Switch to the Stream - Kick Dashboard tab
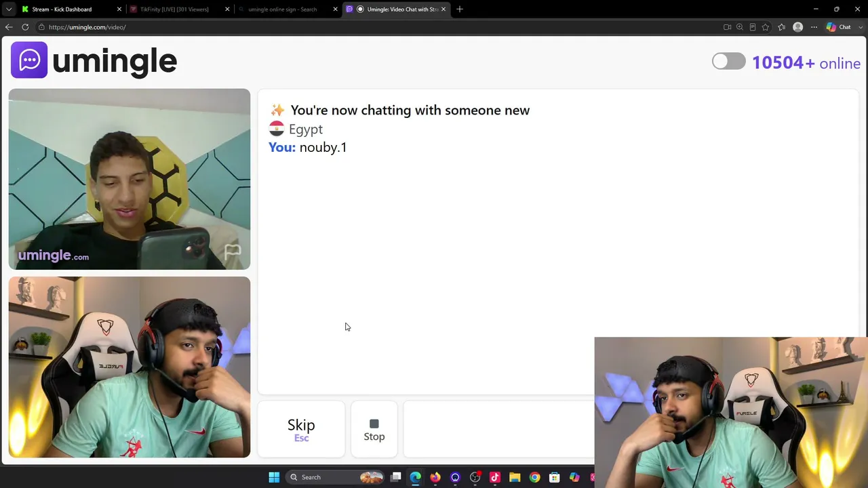This screenshot has height=488, width=868. tap(71, 9)
